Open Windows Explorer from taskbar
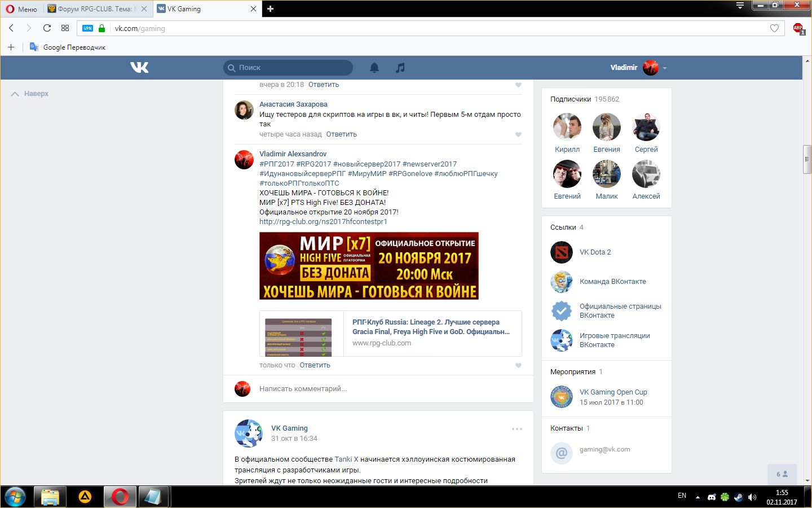This screenshot has width=812, height=508. click(50, 497)
